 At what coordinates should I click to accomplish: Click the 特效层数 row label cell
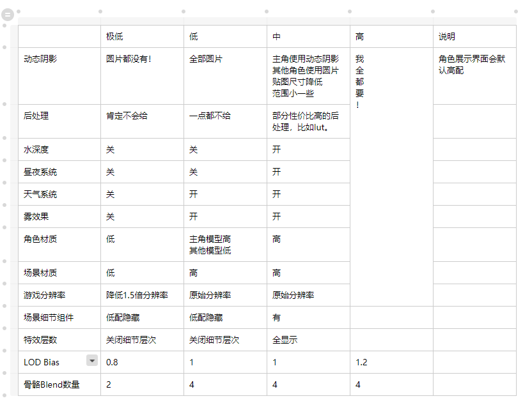click(x=59, y=340)
